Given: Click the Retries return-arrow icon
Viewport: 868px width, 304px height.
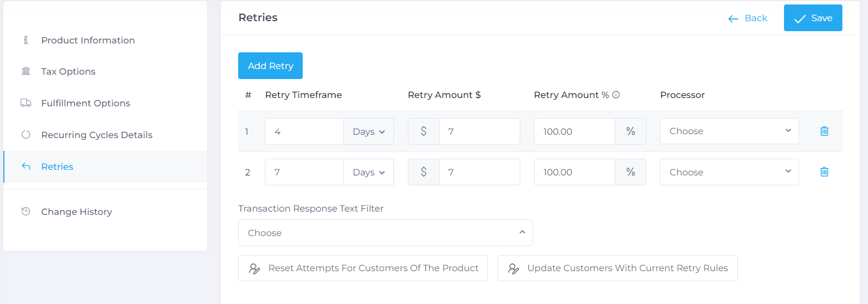Looking at the screenshot, I should click(x=26, y=166).
